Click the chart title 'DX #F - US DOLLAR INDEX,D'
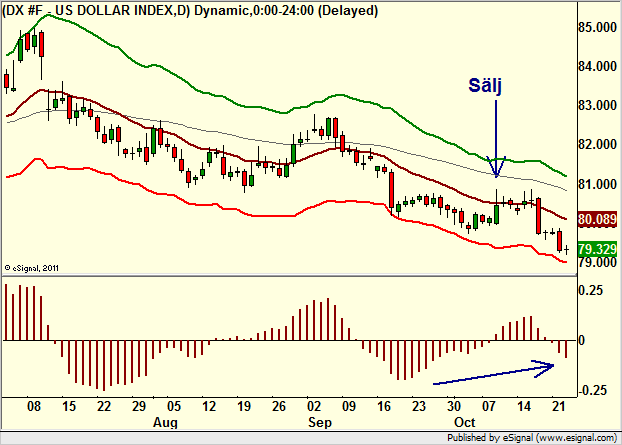The height and width of the screenshot is (445, 622). (96, 11)
